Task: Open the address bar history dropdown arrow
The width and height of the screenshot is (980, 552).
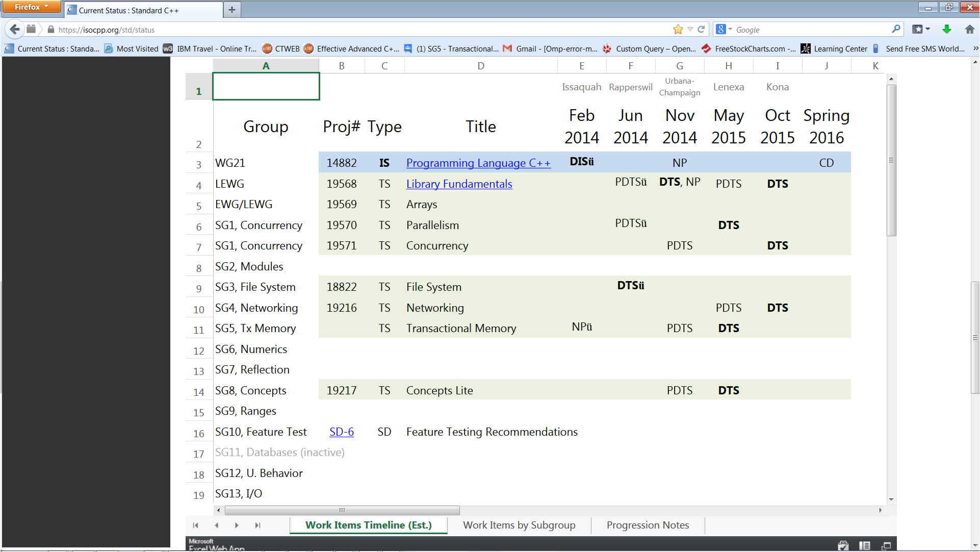Action: 690,30
